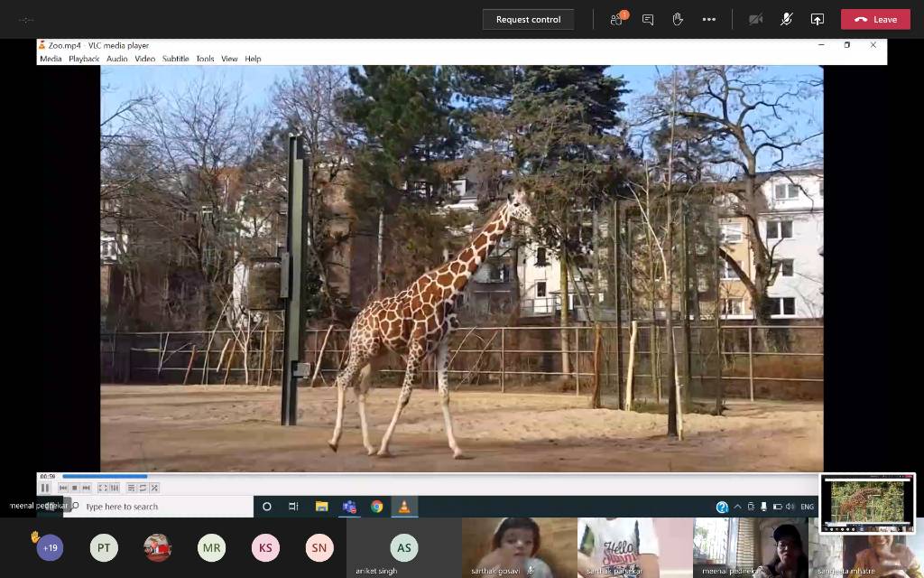Select sarthak parsekar's video tile

click(634, 548)
